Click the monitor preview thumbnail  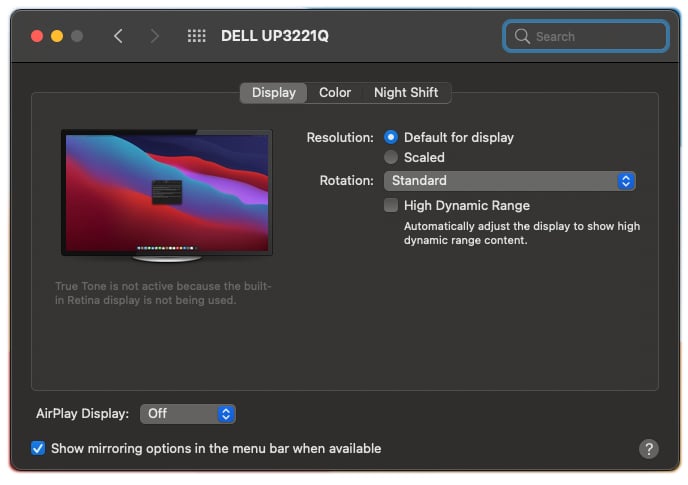[167, 196]
